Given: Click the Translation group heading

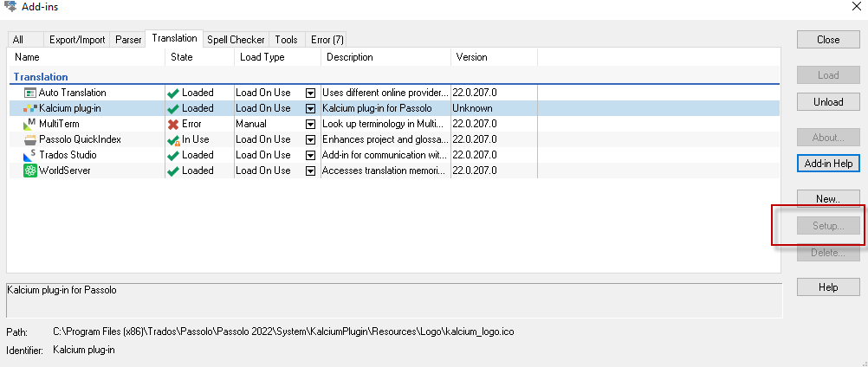Looking at the screenshot, I should point(41,77).
